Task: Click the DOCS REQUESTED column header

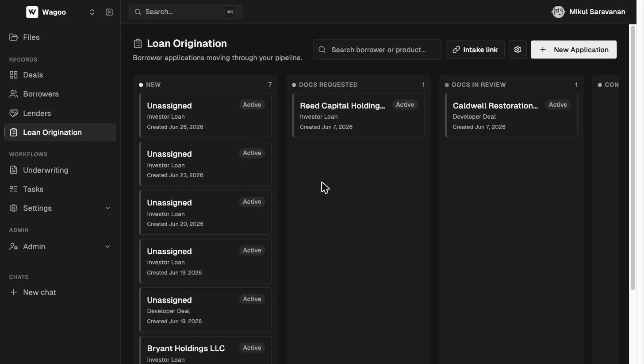Action: (328, 85)
